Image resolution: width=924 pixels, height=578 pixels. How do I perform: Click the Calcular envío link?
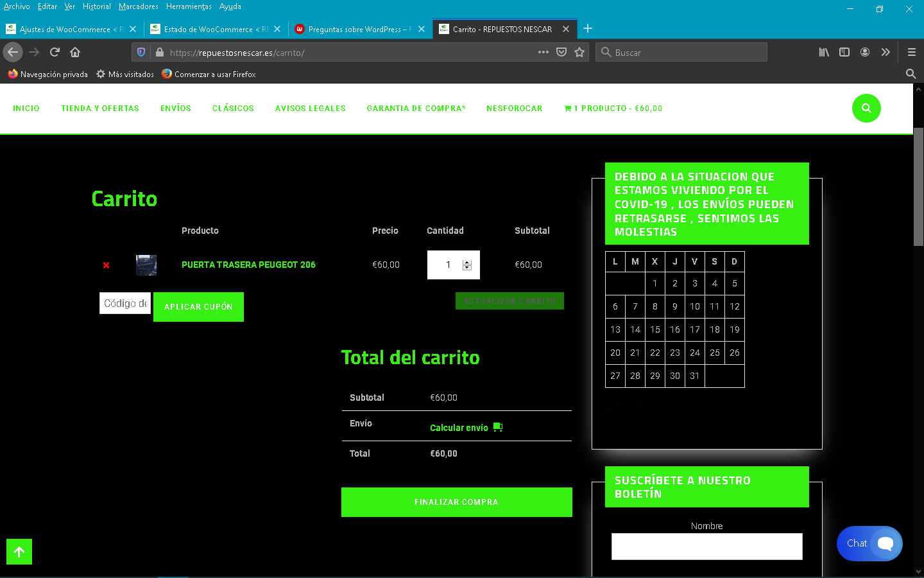click(x=459, y=428)
